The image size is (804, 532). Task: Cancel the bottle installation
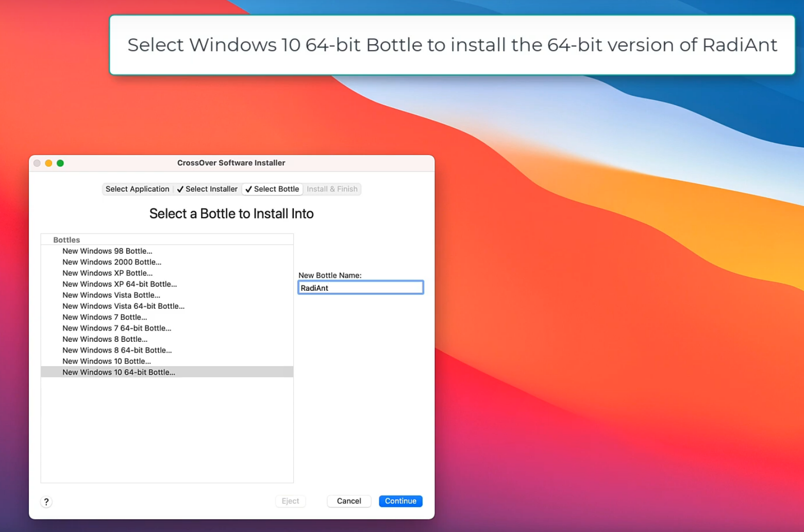click(349, 501)
